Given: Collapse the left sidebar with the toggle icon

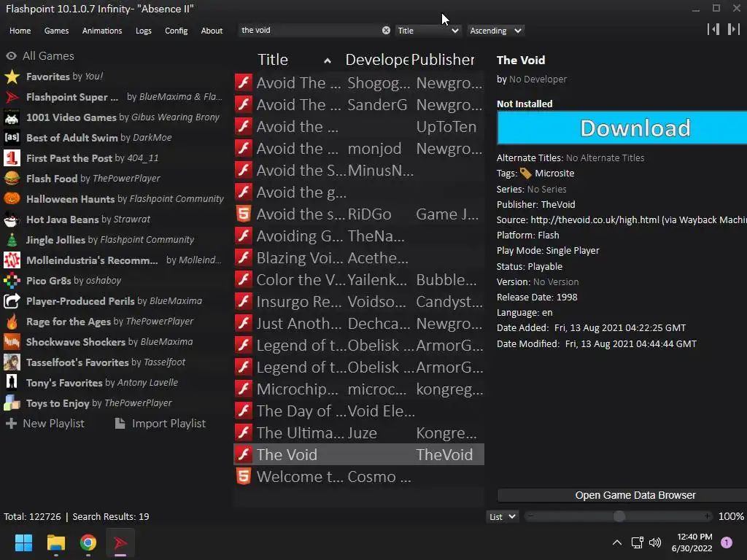Looking at the screenshot, I should pos(713,29).
